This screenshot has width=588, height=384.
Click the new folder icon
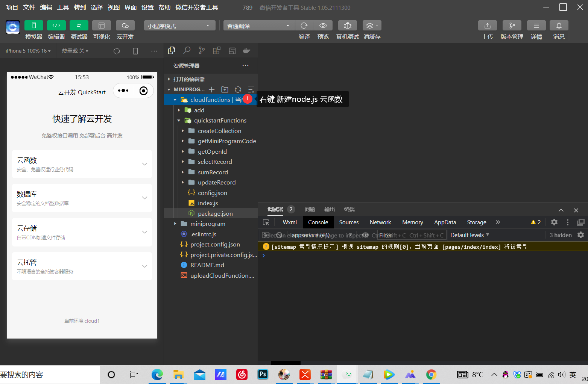coord(225,89)
